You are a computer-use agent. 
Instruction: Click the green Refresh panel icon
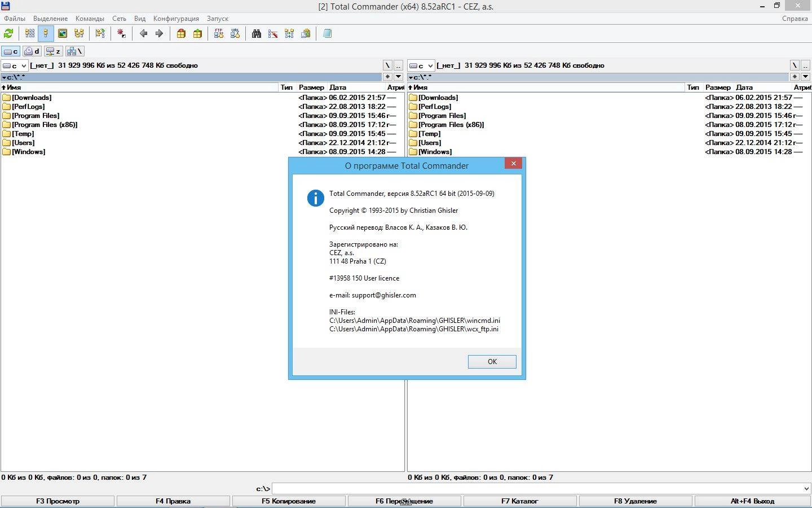click(x=8, y=34)
